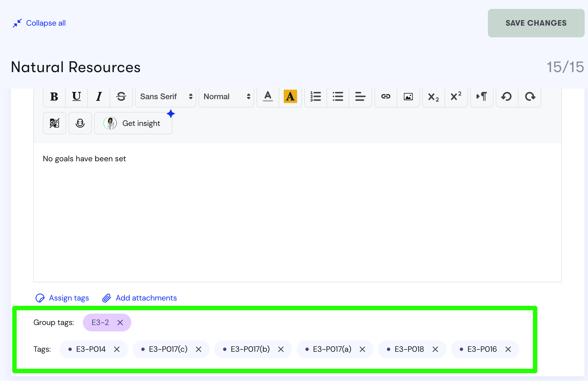Click the Collapse all link

click(x=39, y=23)
